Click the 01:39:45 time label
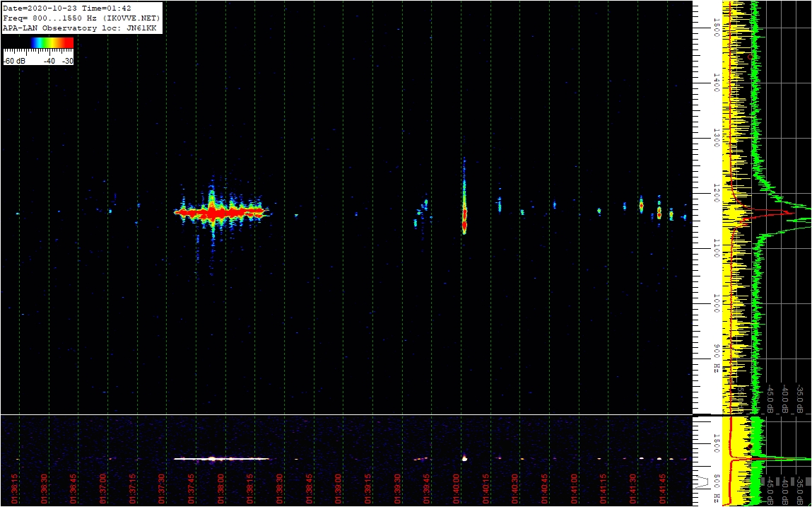The height and width of the screenshot is (507, 812). click(x=427, y=489)
